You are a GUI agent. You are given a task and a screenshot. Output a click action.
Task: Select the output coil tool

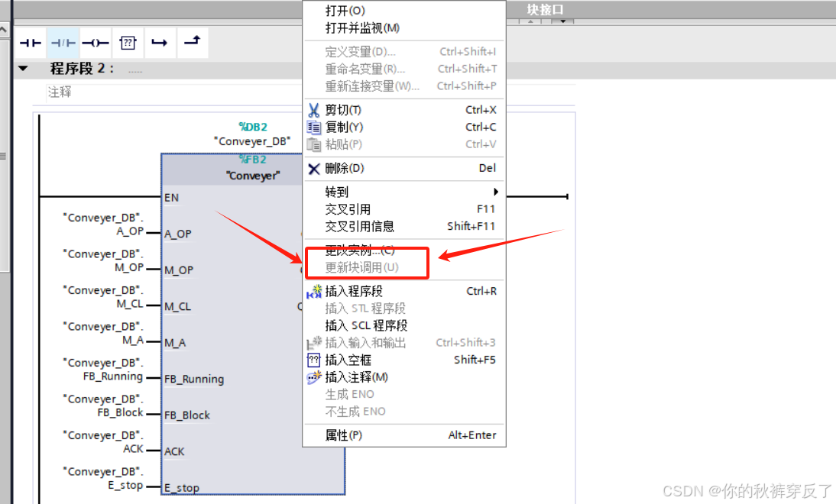tap(94, 43)
